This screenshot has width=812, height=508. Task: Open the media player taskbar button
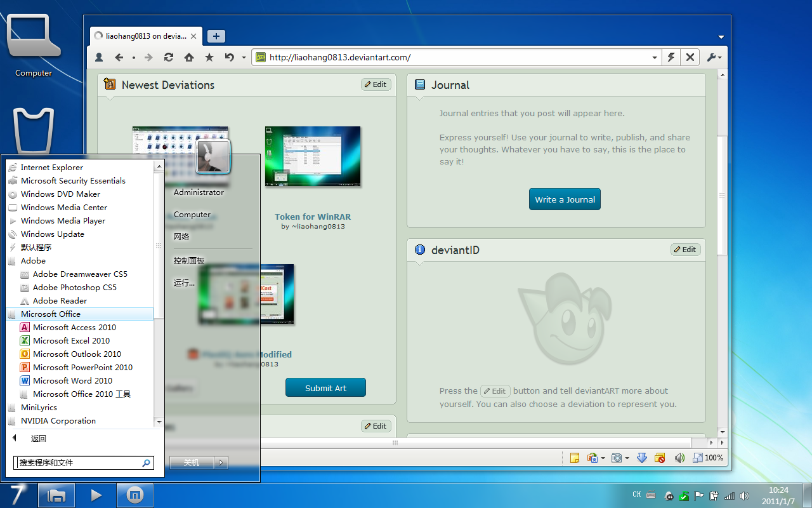tap(96, 495)
